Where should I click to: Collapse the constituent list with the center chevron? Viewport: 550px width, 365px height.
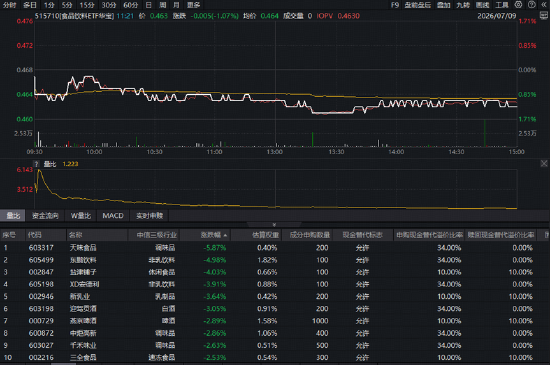point(274,225)
